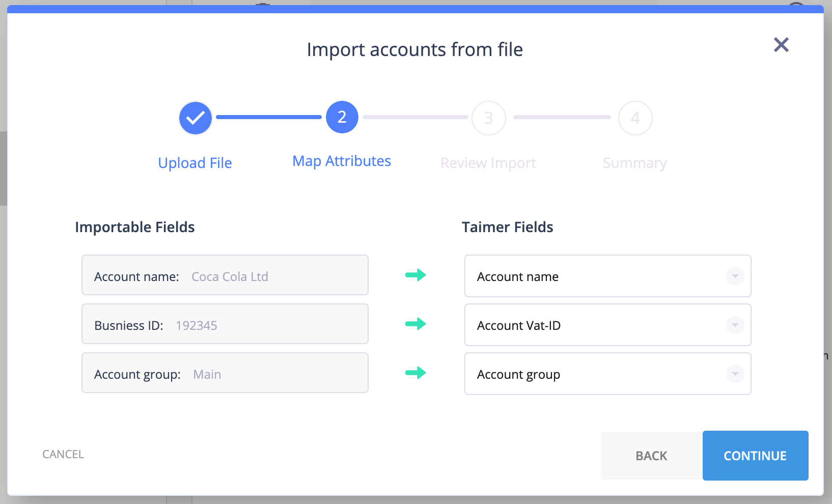832x504 pixels.
Task: Close the import dialog with X icon
Action: click(781, 45)
